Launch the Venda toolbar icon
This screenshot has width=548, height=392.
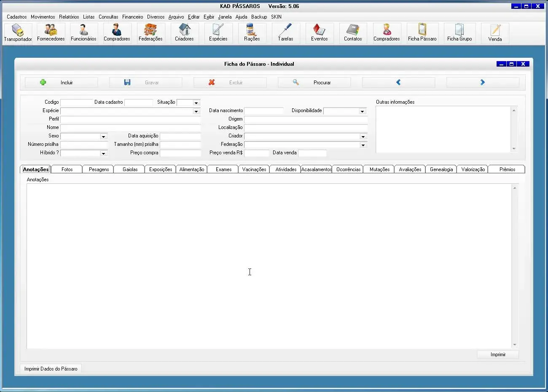tap(495, 33)
